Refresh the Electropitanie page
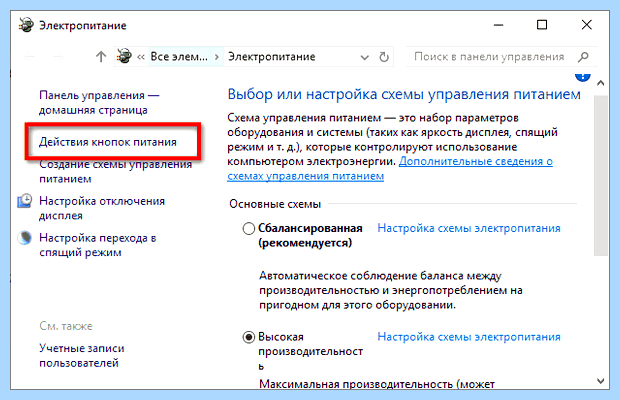Image resolution: width=620 pixels, height=400 pixels. coord(384,57)
